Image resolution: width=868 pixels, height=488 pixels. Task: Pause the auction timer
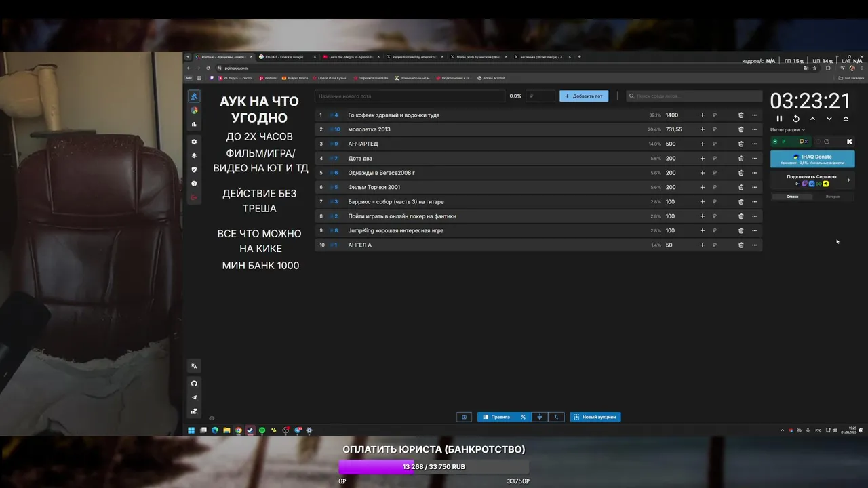[779, 119]
